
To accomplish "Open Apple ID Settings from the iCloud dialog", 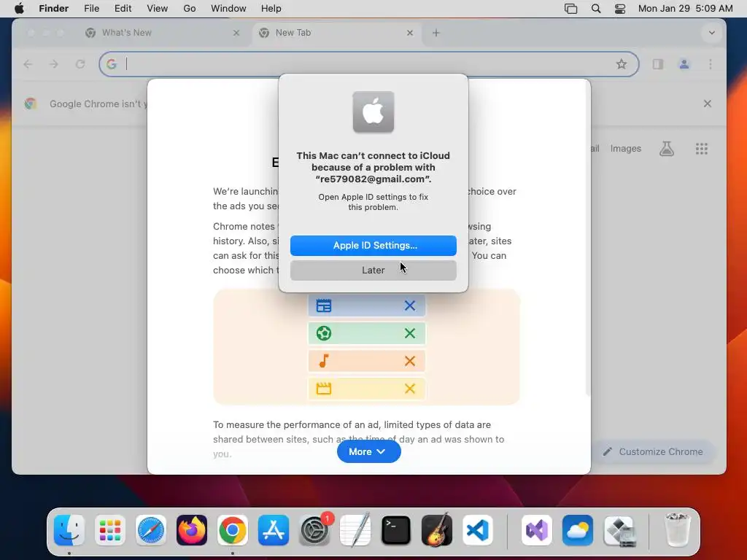I will pyautogui.click(x=373, y=245).
